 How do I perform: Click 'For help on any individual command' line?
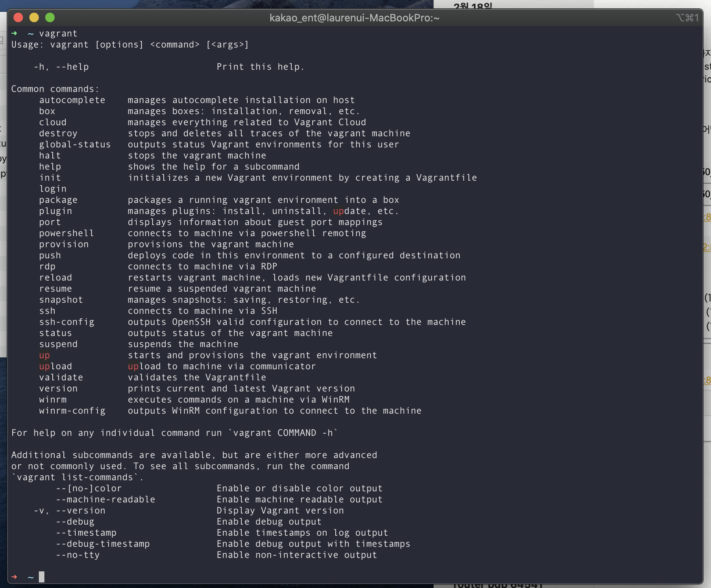(174, 433)
